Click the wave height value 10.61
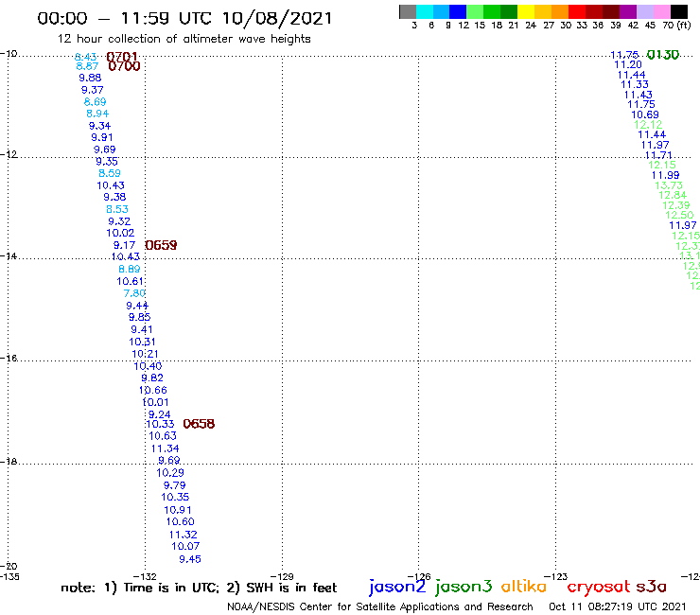 (130, 281)
